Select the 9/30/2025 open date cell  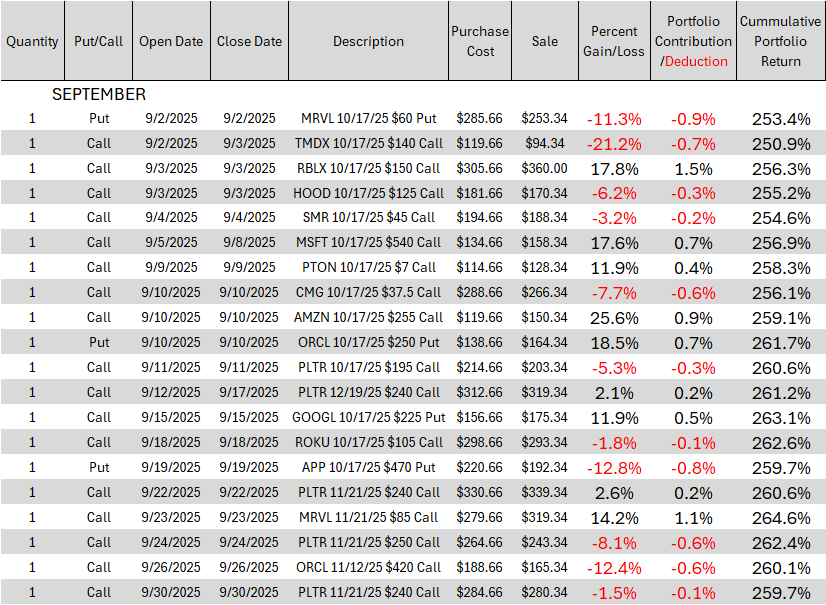point(171,592)
